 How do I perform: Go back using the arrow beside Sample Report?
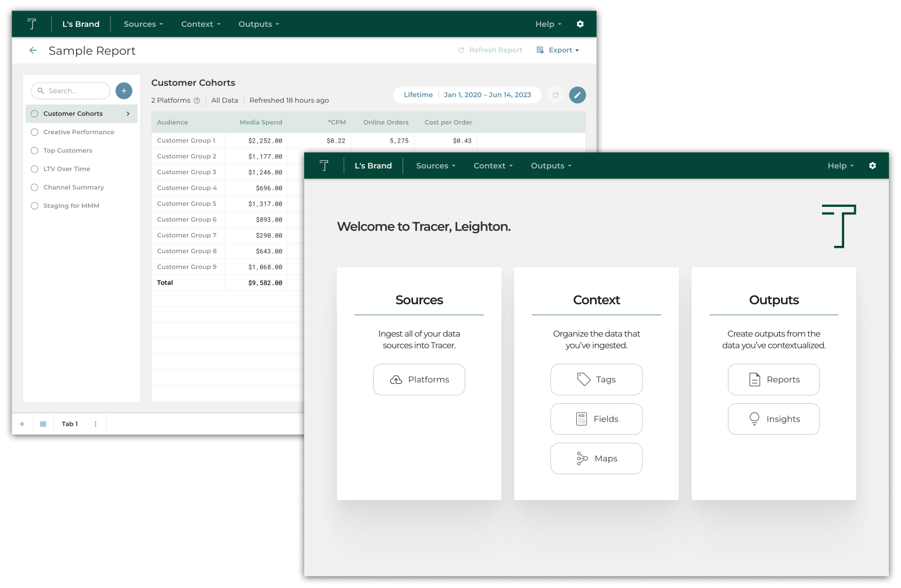[x=33, y=51]
